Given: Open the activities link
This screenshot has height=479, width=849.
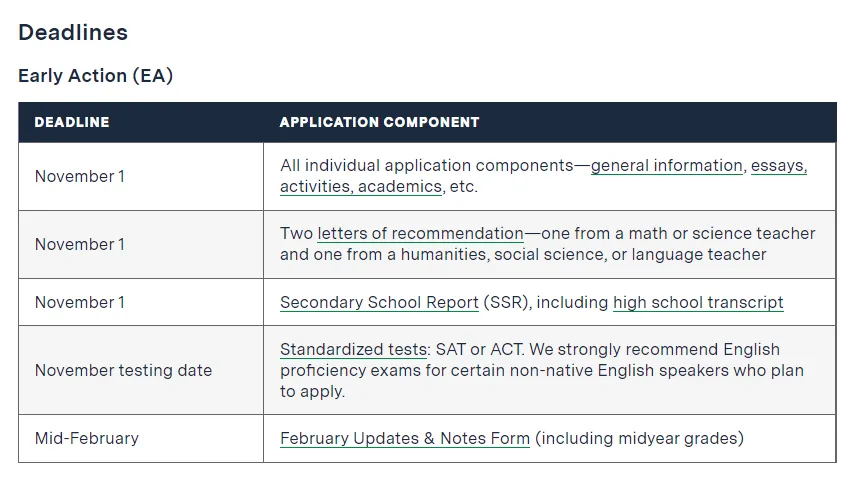Looking at the screenshot, I should click(316, 187).
